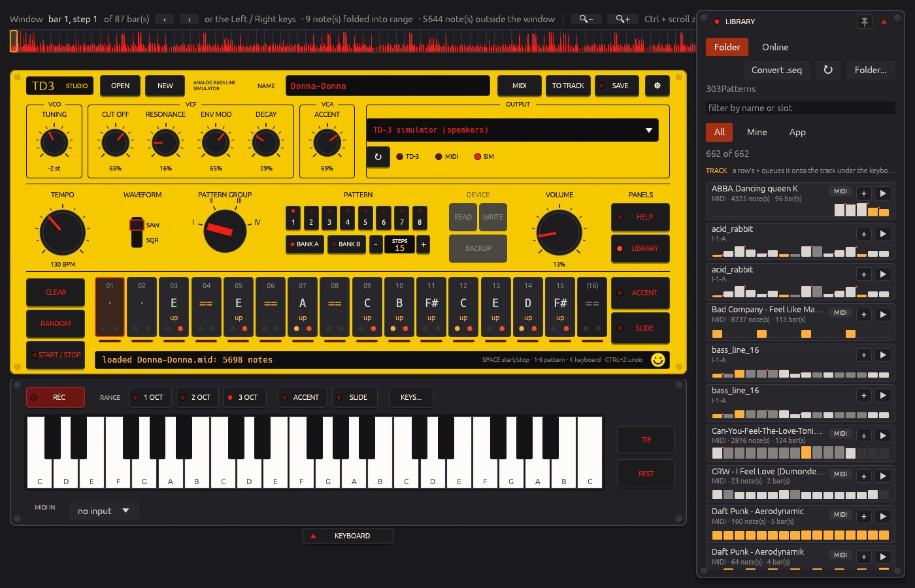Open the output device dropdown

[x=512, y=130]
